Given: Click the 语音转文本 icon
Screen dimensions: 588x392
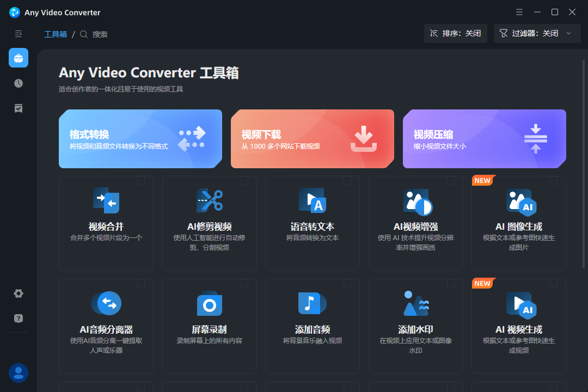Looking at the screenshot, I should [313, 200].
